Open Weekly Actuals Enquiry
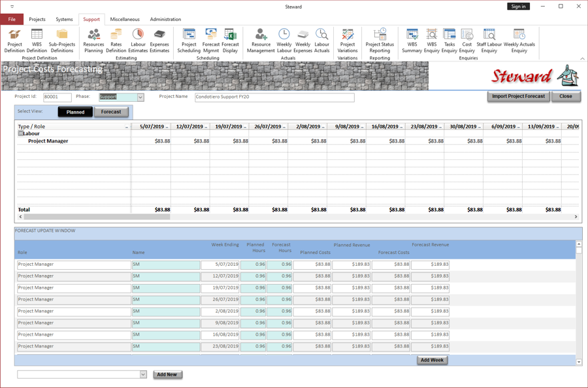The height and width of the screenshot is (388, 588). pyautogui.click(x=519, y=41)
